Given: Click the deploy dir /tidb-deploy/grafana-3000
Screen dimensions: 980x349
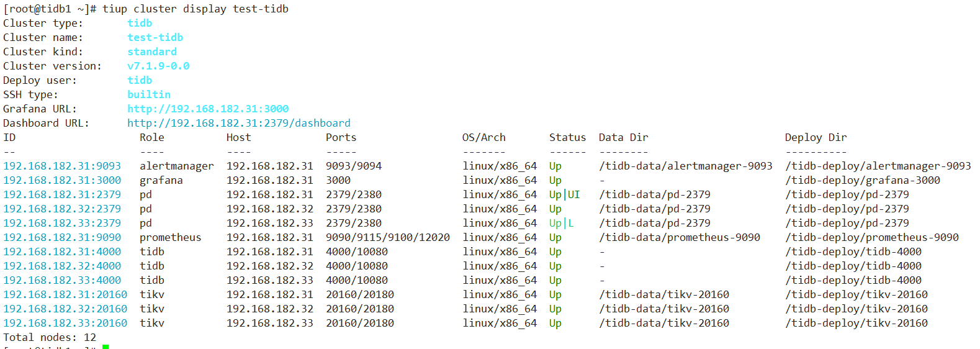Looking at the screenshot, I should coord(863,181).
